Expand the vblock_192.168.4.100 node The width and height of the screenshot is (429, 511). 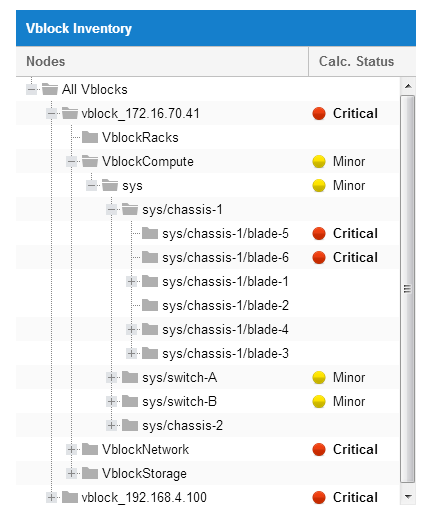tap(52, 497)
